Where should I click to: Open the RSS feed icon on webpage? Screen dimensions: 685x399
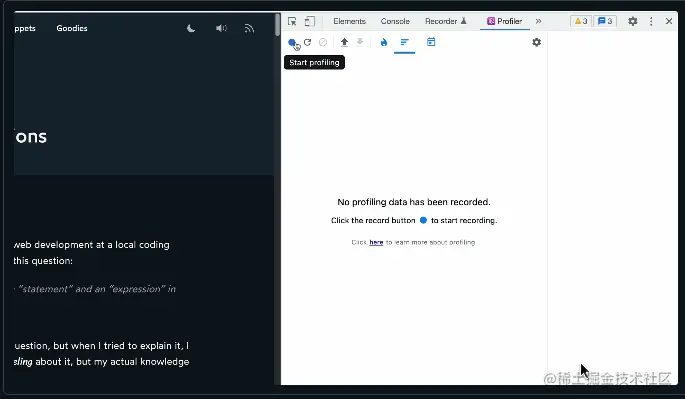tap(249, 28)
